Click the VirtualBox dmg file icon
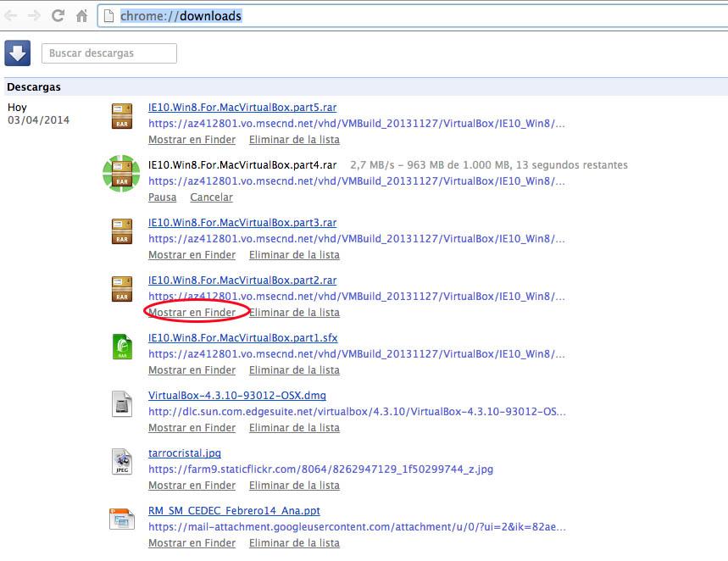Viewport: 728px width, 561px height. point(122,404)
